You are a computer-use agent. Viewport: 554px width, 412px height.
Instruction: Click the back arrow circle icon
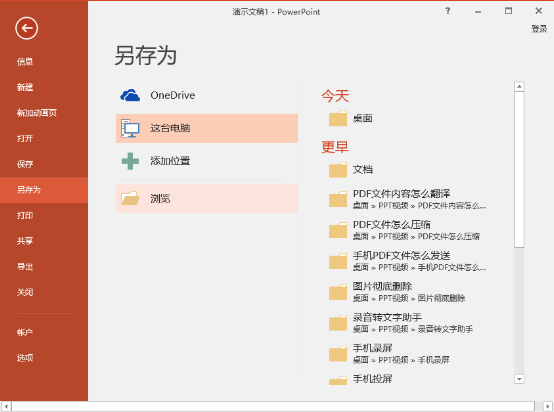click(x=26, y=28)
